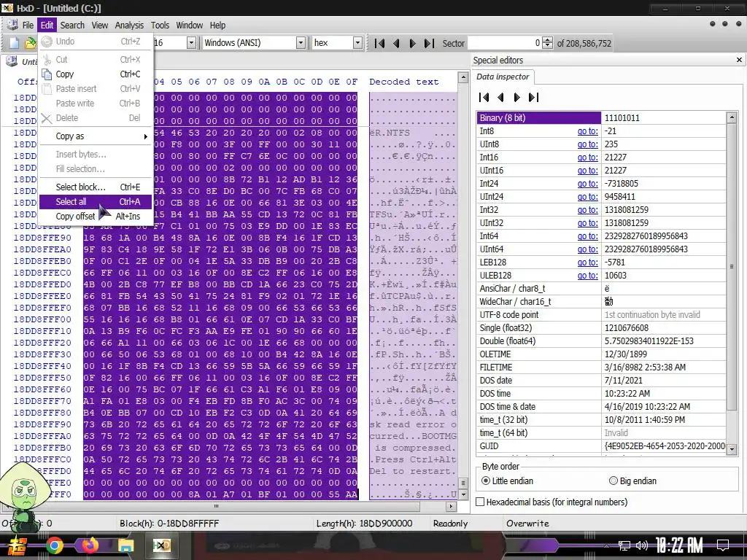Image resolution: width=747 pixels, height=560 pixels.
Task: Open the network tray icon
Action: (x=624, y=545)
